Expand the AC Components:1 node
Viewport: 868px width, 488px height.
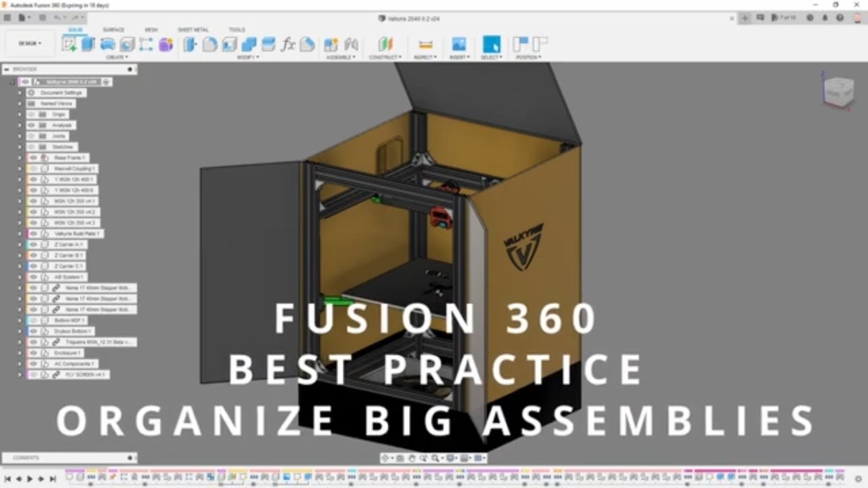(20, 364)
